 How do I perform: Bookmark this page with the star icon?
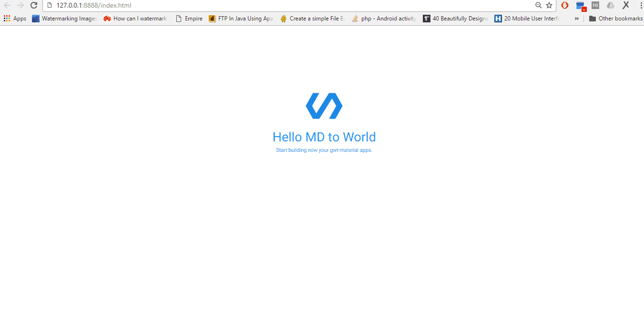click(549, 5)
